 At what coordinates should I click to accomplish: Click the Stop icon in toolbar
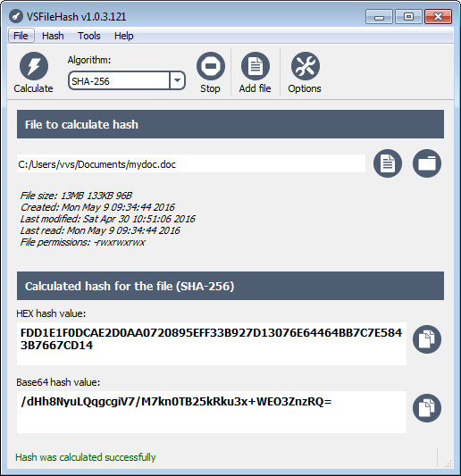tap(211, 66)
